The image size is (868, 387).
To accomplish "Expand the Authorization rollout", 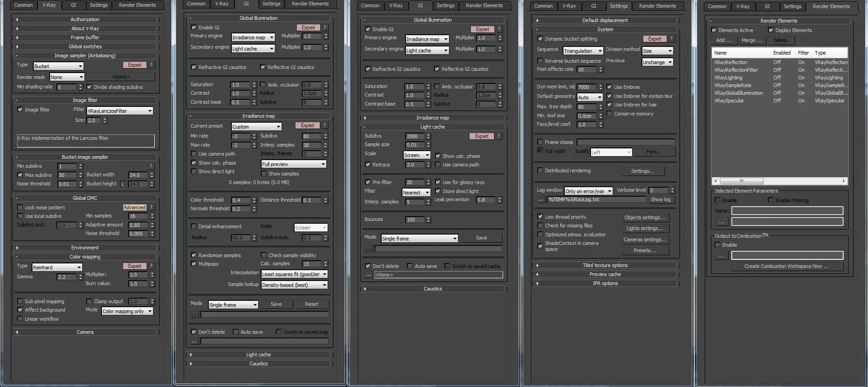I will [85, 19].
